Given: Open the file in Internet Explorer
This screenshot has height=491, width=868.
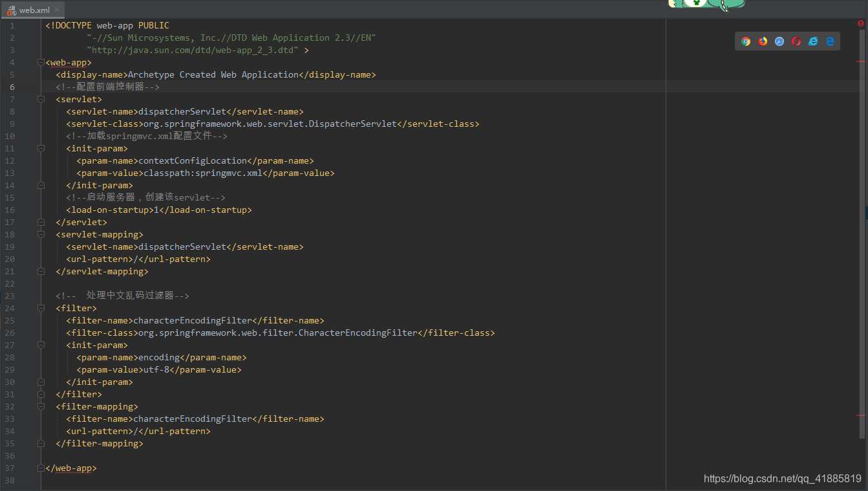Looking at the screenshot, I should tap(813, 41).
